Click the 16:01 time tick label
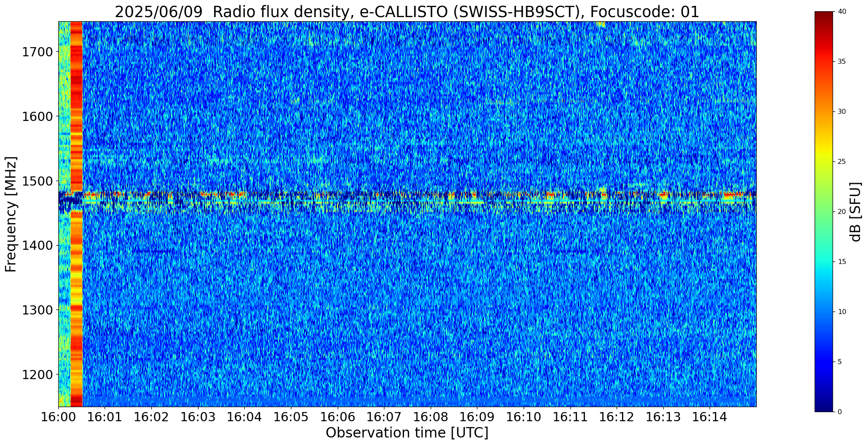 click(x=105, y=417)
